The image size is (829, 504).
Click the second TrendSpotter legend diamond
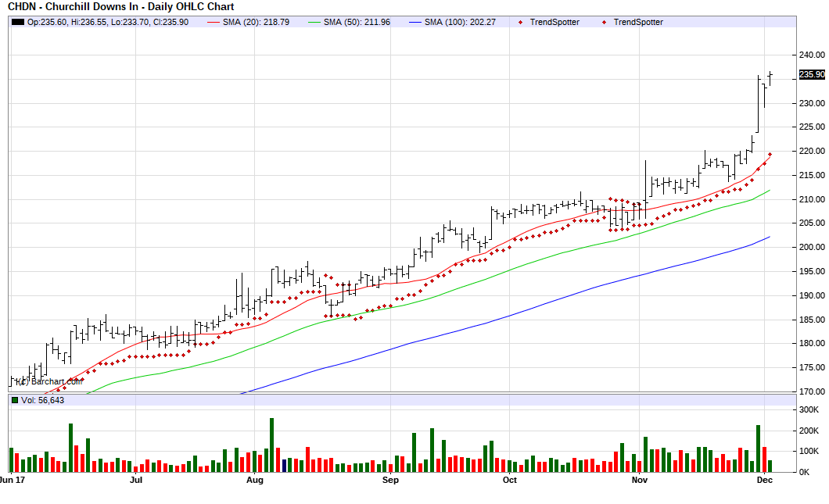[x=605, y=22]
